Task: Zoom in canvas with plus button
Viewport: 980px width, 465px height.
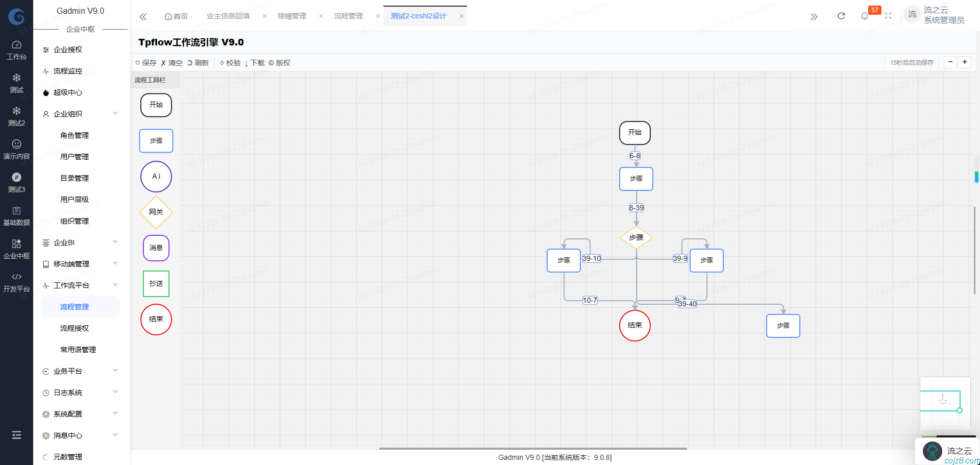Action: [x=965, y=62]
